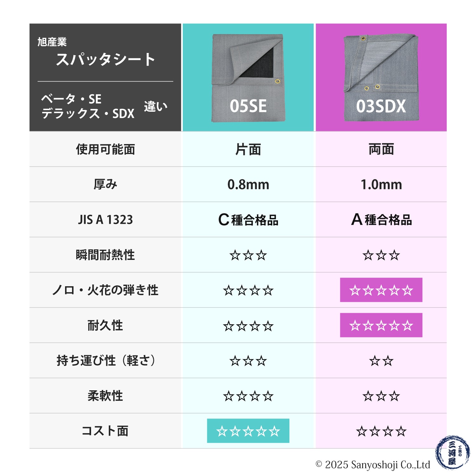Click the C種合格品 text
476x476 pixels.
click(x=248, y=220)
